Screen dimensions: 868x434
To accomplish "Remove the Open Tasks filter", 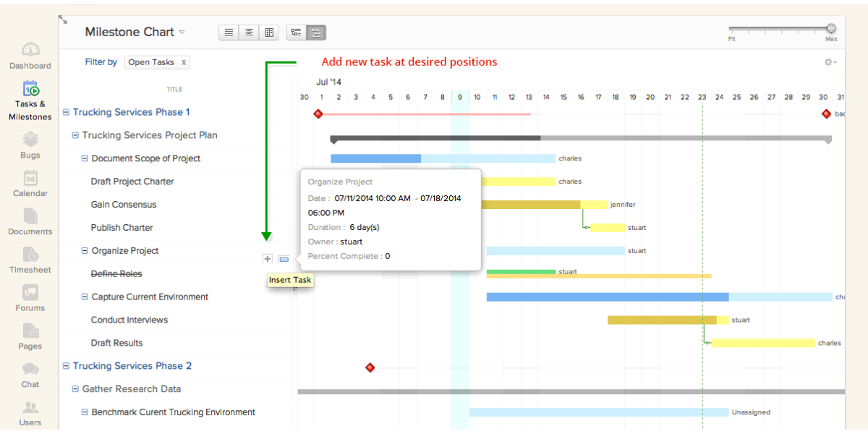I will 184,62.
